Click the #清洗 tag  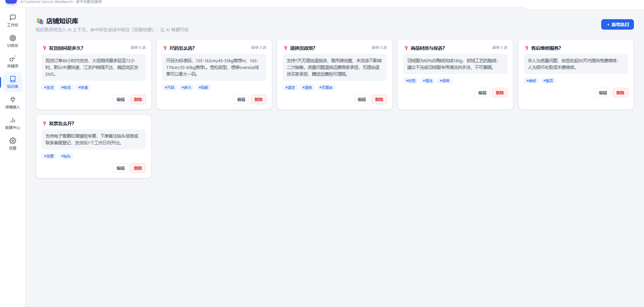tap(427, 80)
